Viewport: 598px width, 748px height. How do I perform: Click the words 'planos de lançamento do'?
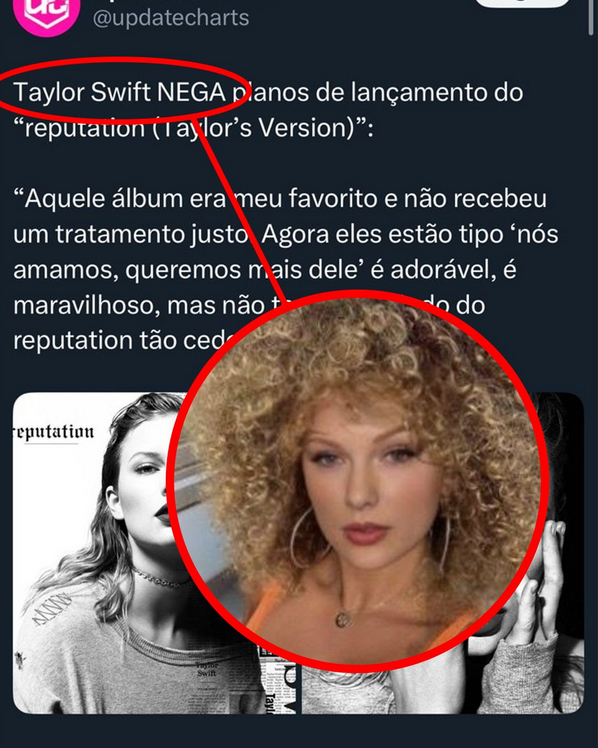click(378, 92)
